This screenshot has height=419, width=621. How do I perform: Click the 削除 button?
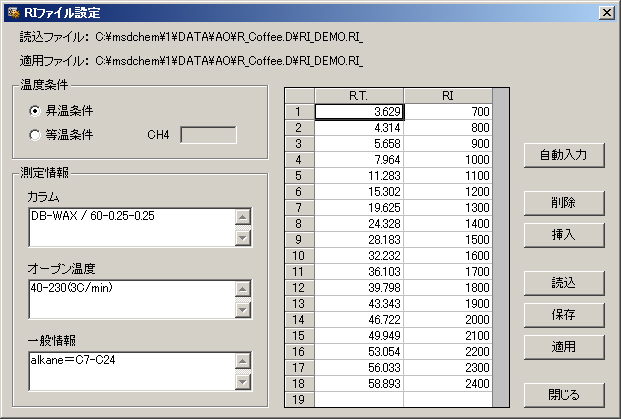pos(564,203)
